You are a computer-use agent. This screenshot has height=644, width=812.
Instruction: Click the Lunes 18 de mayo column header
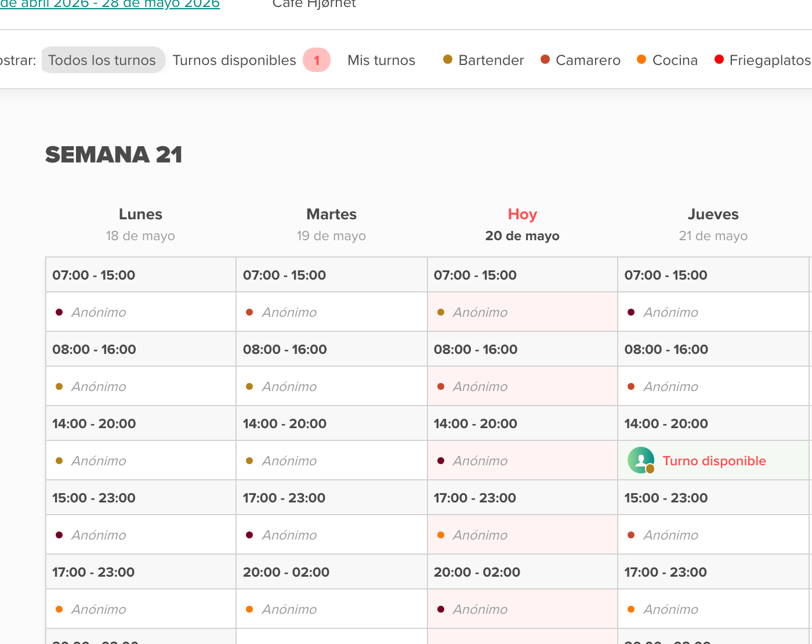140,225
